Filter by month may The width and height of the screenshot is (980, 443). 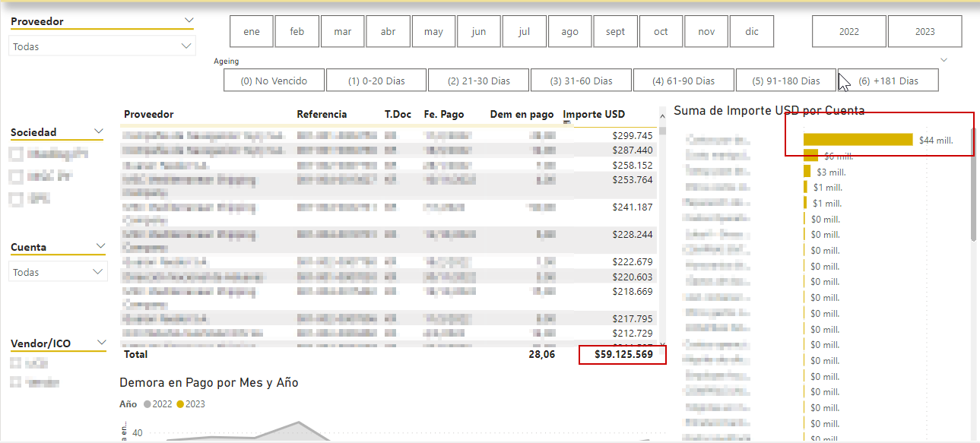click(433, 31)
